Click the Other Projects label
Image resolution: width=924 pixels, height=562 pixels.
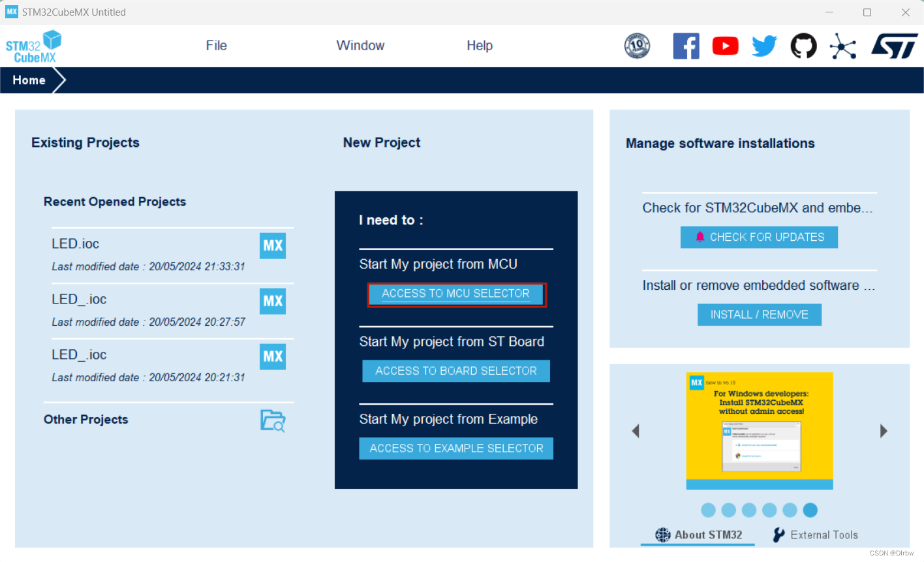(x=86, y=420)
